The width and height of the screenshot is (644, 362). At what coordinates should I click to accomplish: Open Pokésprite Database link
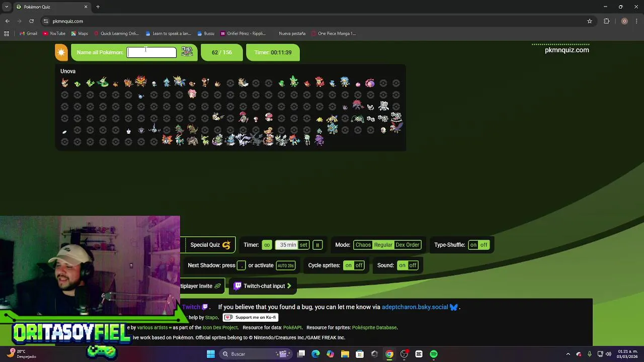374,328
